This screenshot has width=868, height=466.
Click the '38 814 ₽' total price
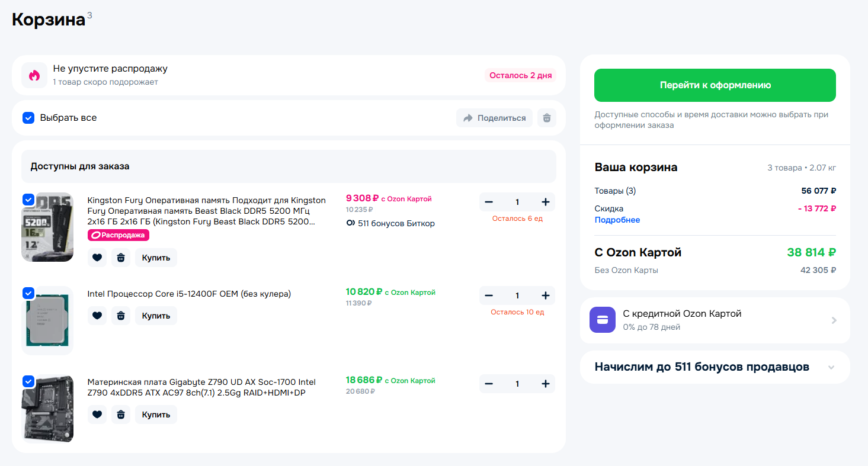811,253
